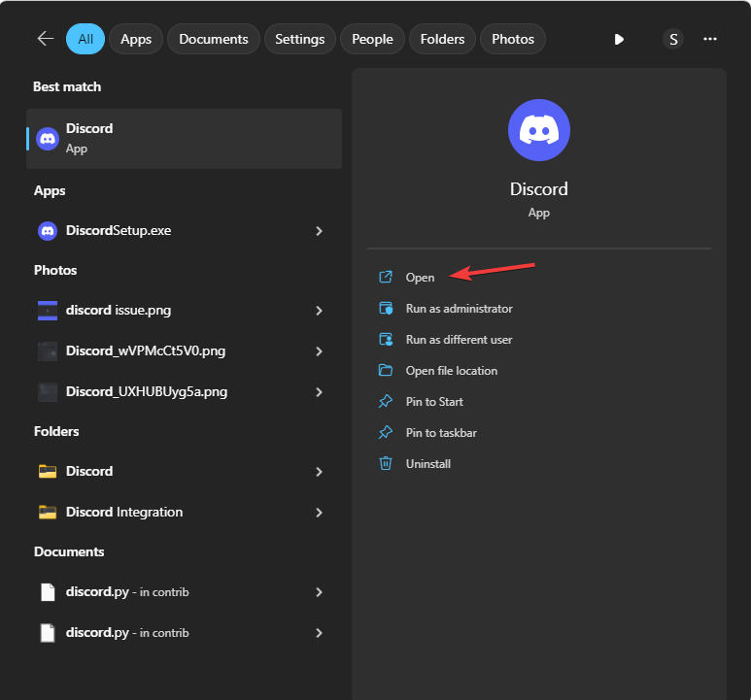This screenshot has height=700, width=751.
Task: Click the play arrow icon beside filter tabs
Action: [x=619, y=39]
